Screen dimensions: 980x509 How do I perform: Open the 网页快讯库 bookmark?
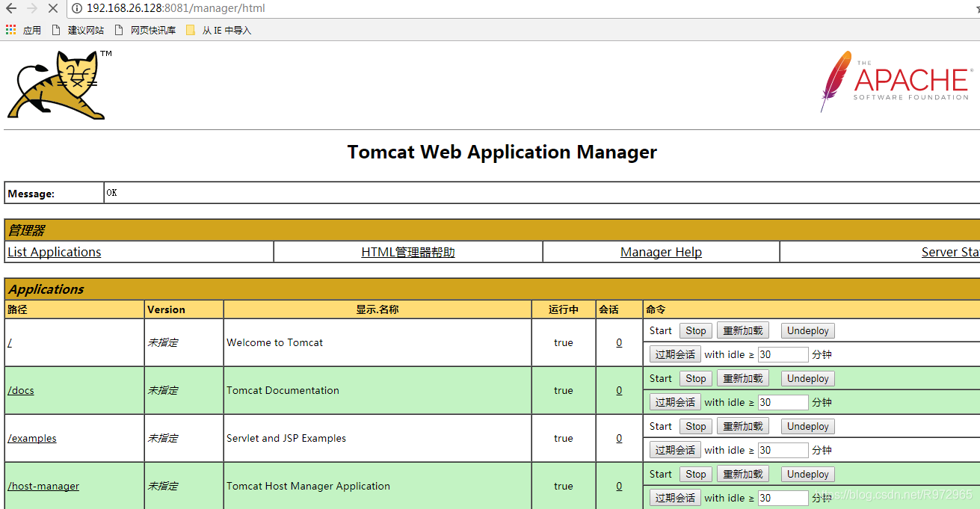145,30
